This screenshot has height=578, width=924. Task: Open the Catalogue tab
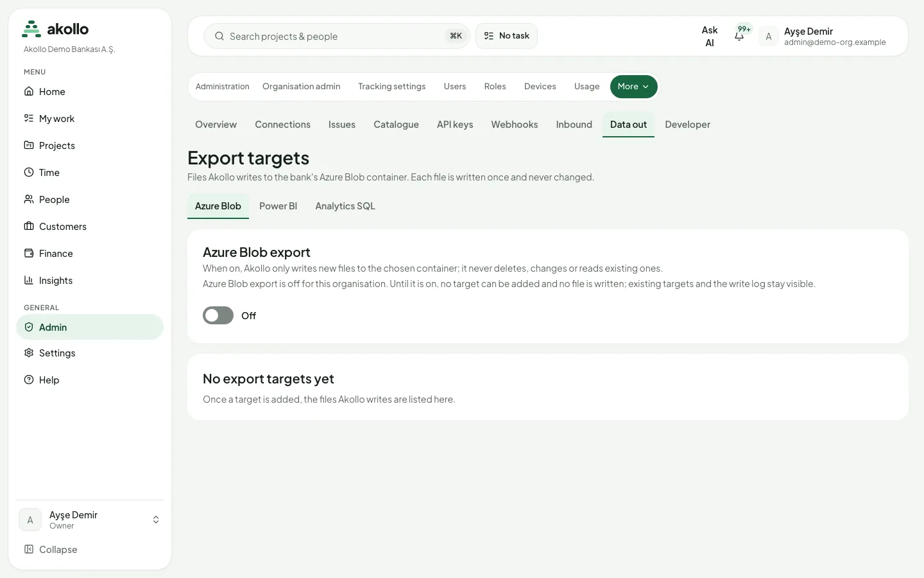396,125
